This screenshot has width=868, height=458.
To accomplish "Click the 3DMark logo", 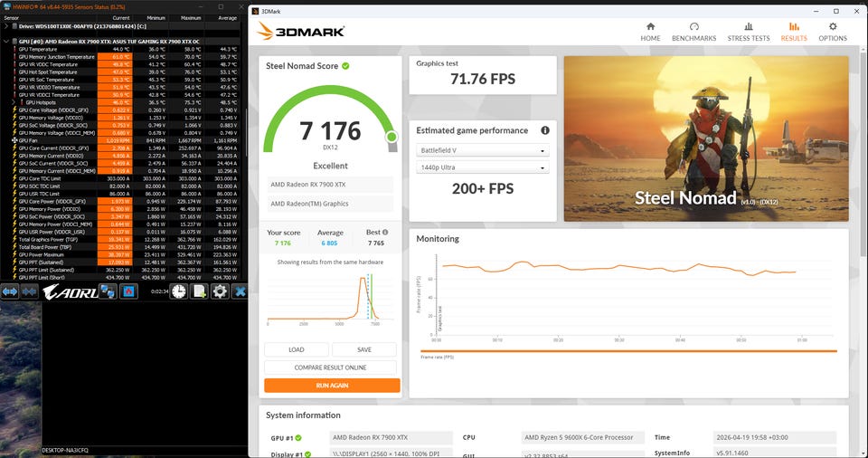I will (x=300, y=31).
